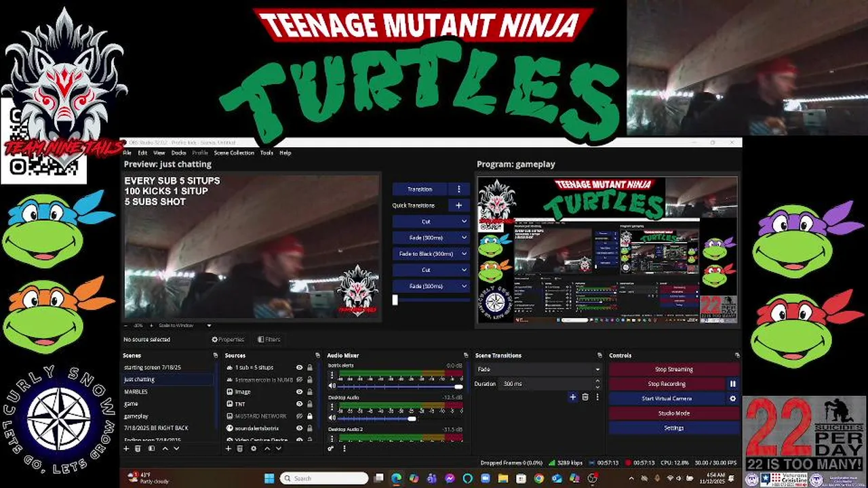Click Stop Recording button
The height and width of the screenshot is (488, 868).
pos(667,384)
